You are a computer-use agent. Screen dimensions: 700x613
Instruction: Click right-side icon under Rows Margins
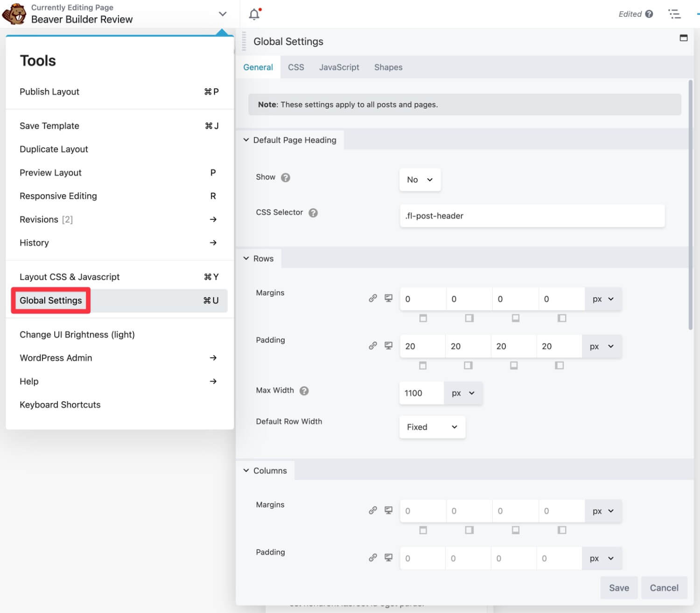tap(469, 318)
